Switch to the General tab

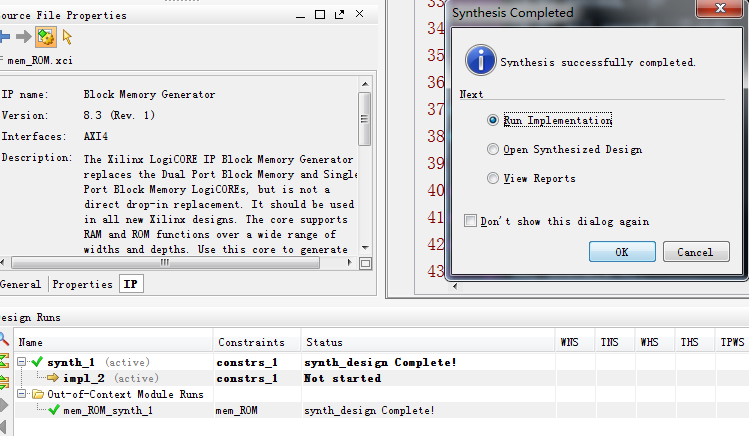pyautogui.click(x=21, y=284)
